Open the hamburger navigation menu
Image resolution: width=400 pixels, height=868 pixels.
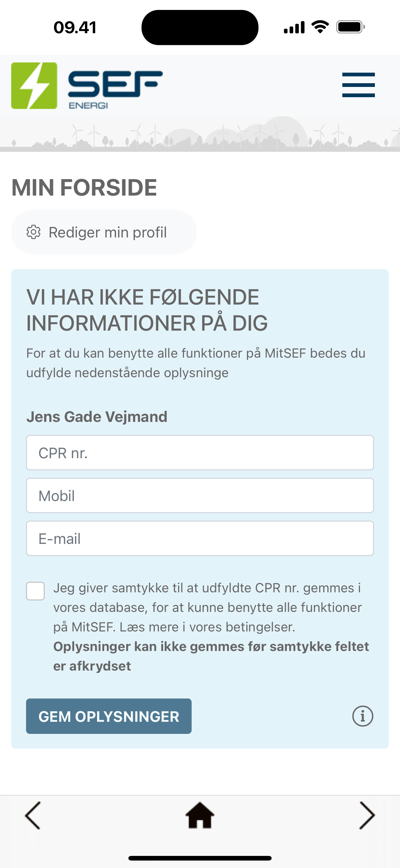click(358, 85)
